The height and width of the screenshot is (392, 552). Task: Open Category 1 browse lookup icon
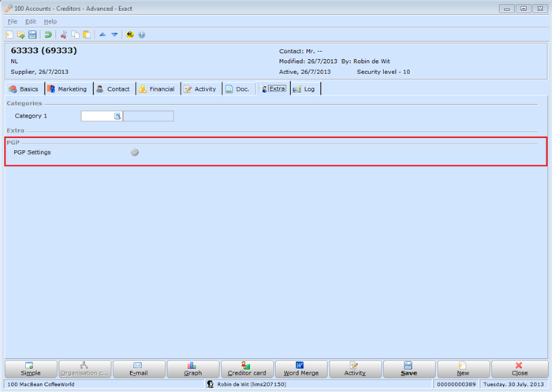click(117, 116)
